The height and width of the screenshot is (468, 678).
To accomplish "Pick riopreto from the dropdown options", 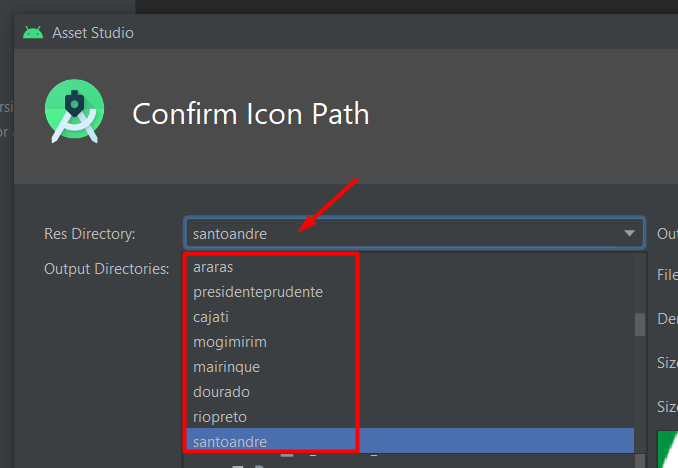I will pos(219,416).
